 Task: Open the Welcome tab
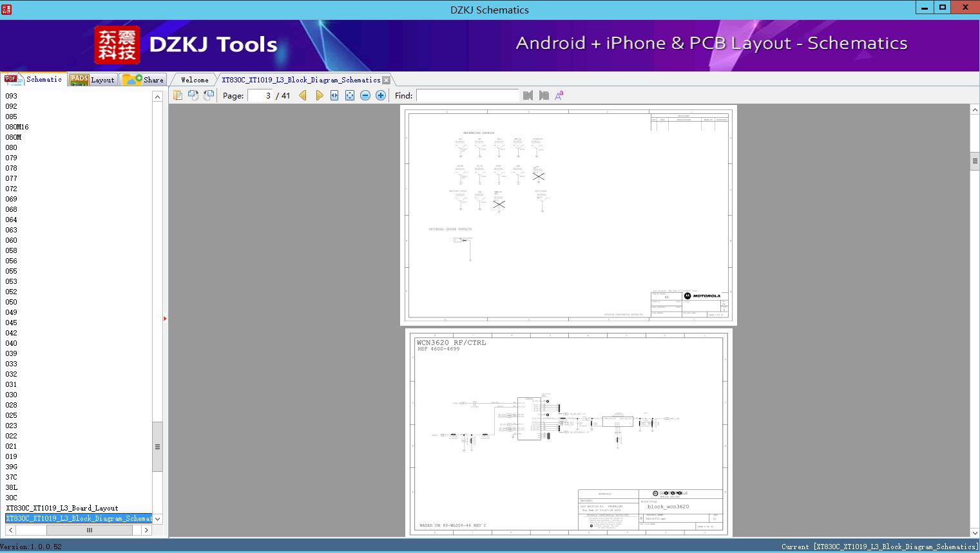pos(195,80)
